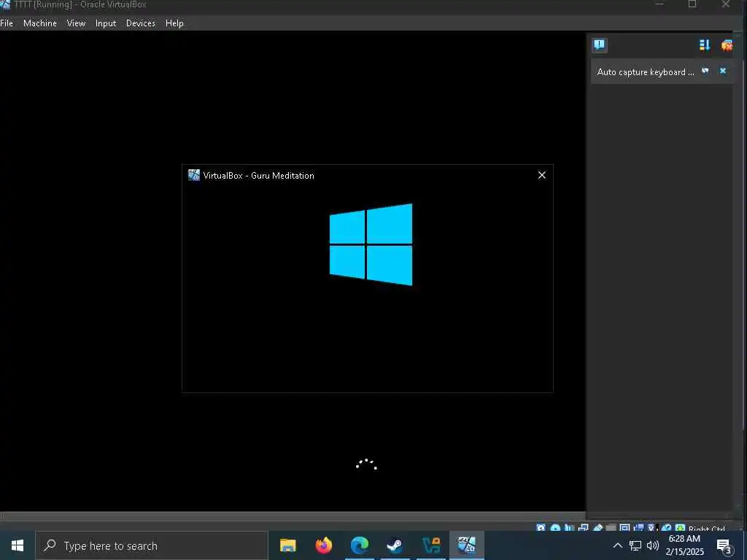Click the shared folders status bar indicator
The height and width of the screenshot is (560, 747).
point(611,528)
